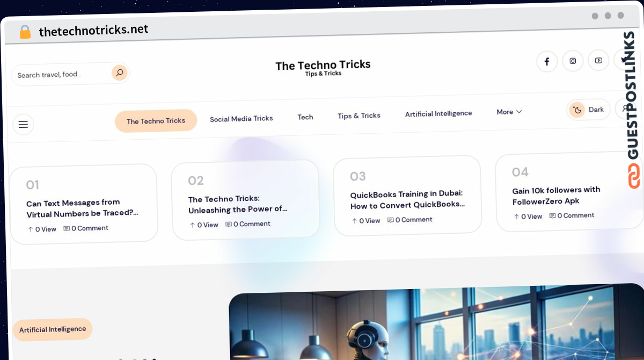Click the Tips & Tricks tagline under logo
This screenshot has width=644, height=360.
pyautogui.click(x=323, y=74)
